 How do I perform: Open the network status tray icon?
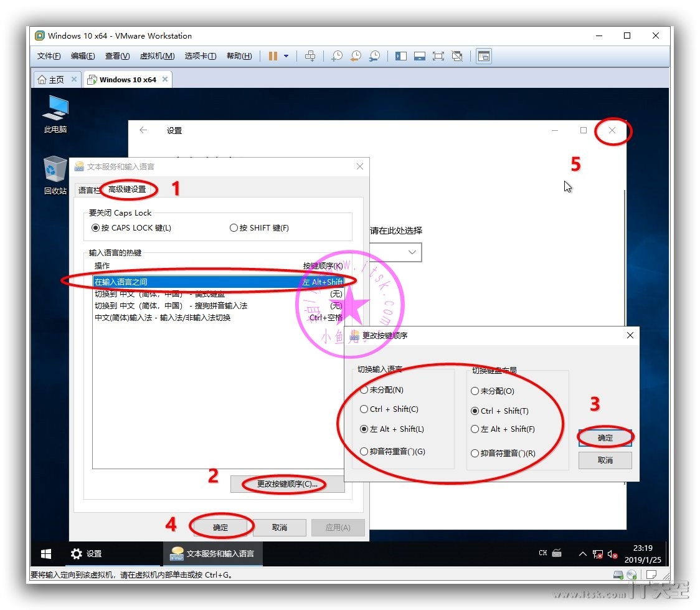(597, 554)
